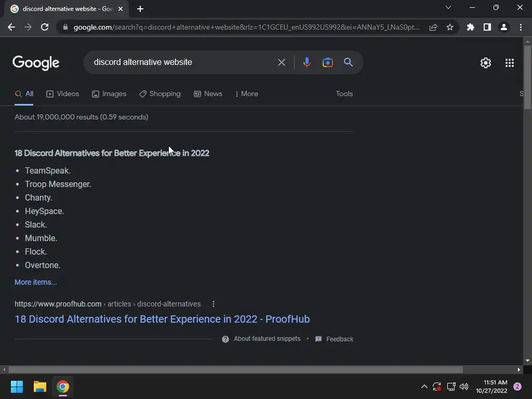Switch to the News tab
Viewport: 532px width, 399px height.
pos(208,94)
